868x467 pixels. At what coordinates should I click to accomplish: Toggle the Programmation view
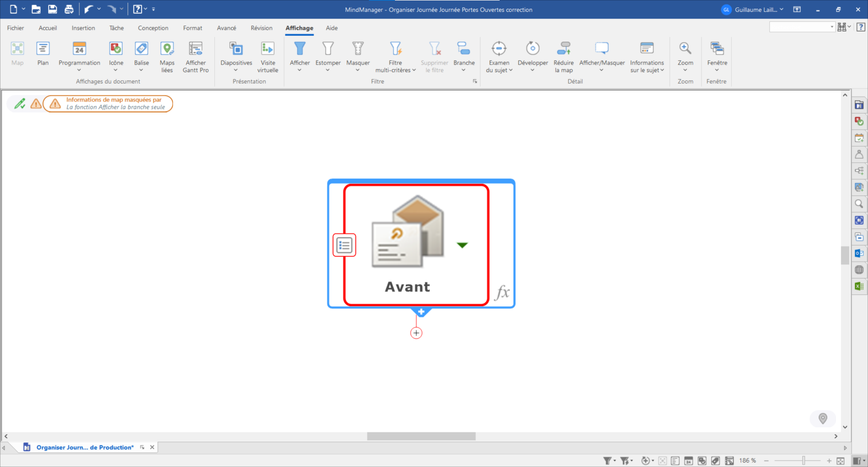click(x=79, y=56)
